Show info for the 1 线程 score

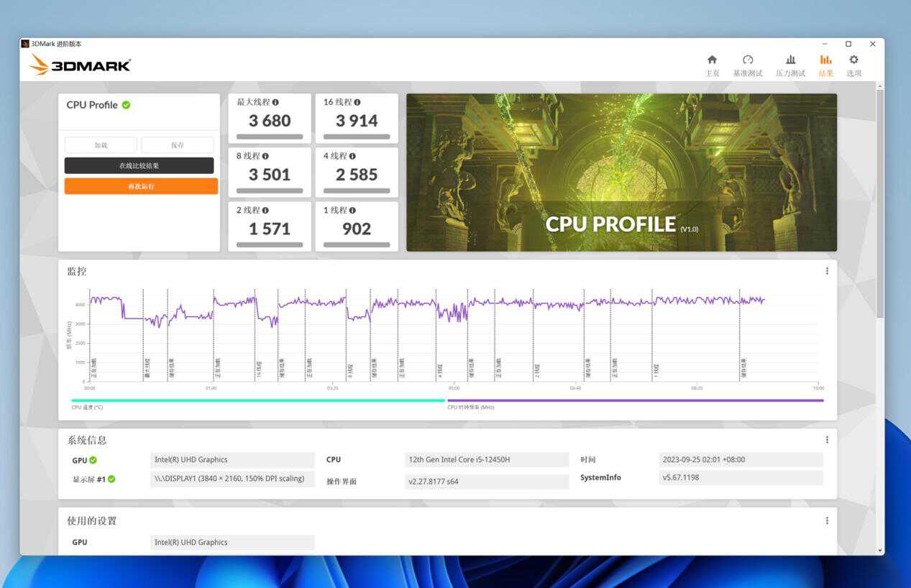click(x=352, y=210)
